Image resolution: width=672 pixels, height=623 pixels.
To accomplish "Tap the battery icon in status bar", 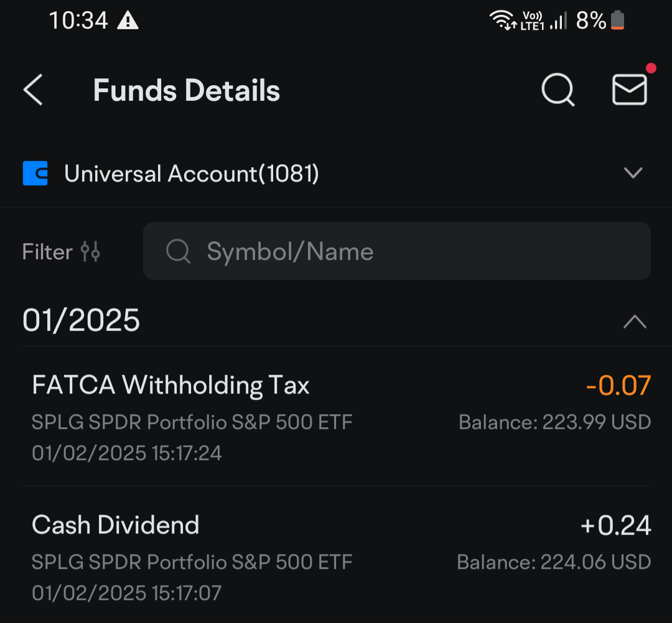I will [617, 21].
